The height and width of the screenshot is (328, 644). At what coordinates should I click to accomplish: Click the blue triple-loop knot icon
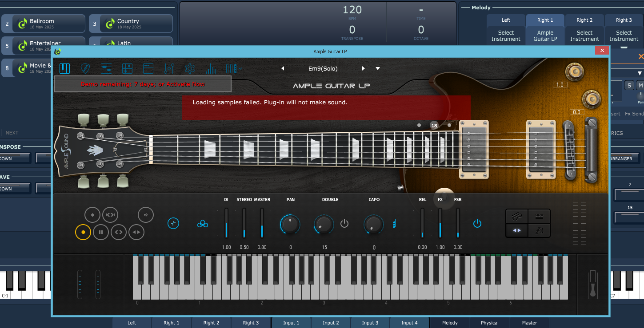(203, 224)
